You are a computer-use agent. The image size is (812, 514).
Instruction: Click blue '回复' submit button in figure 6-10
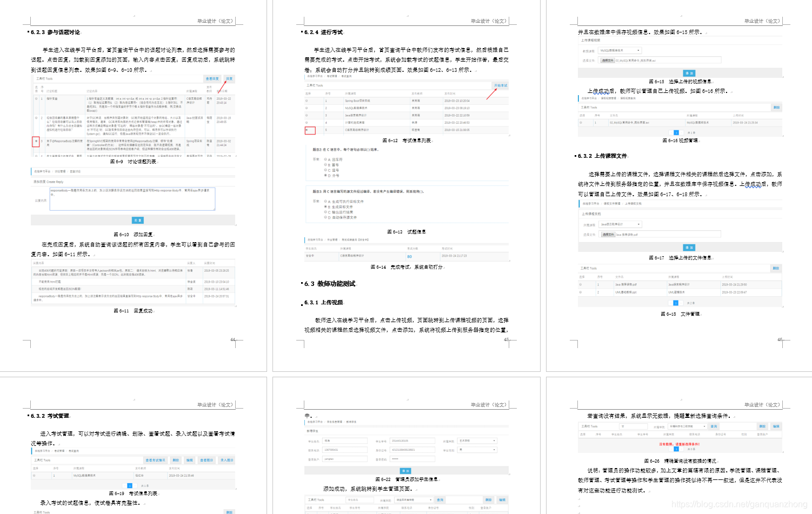coord(138,220)
